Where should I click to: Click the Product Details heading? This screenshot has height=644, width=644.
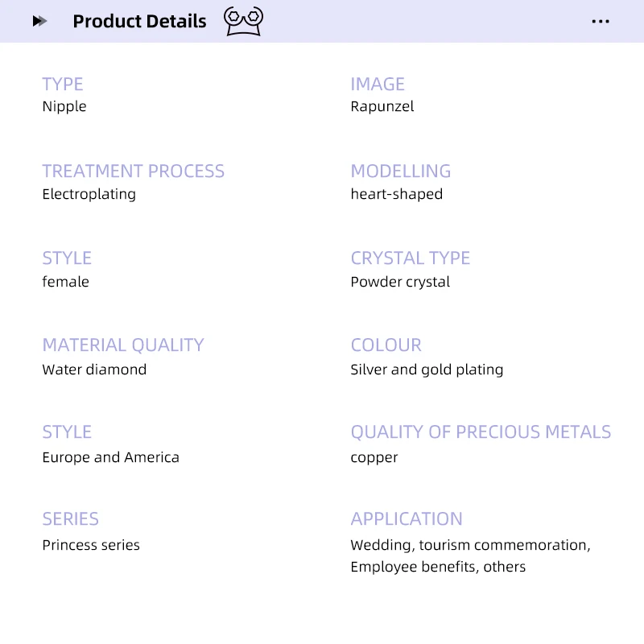pos(139,22)
